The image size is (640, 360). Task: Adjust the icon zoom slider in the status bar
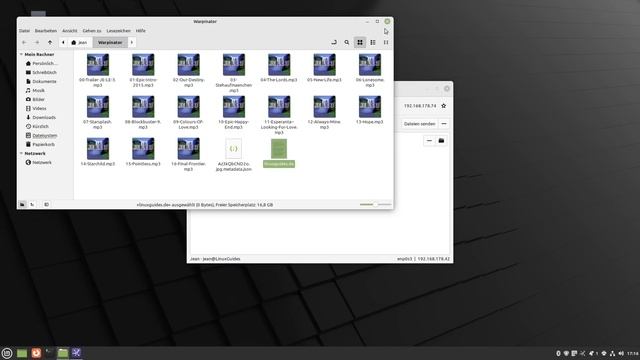(x=376, y=204)
